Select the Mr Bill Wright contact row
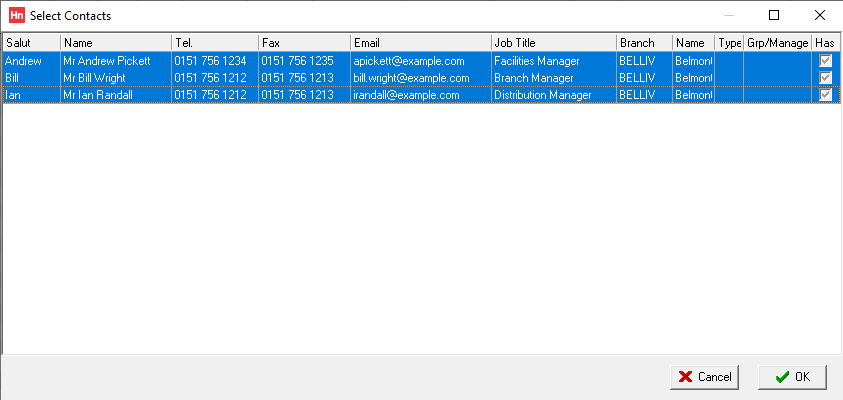843x400 pixels. click(x=421, y=78)
